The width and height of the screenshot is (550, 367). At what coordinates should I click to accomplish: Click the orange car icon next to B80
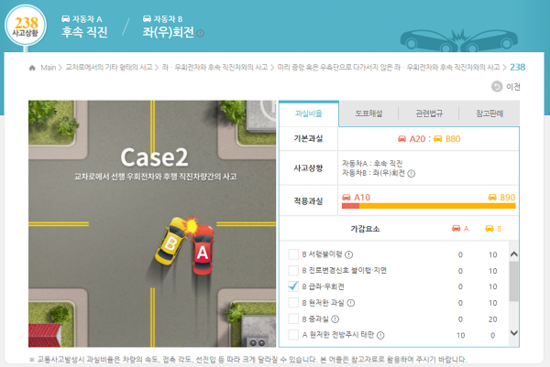438,139
